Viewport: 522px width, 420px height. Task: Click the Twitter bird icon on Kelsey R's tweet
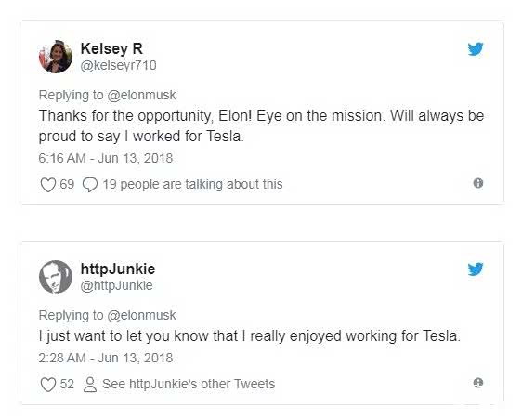[x=476, y=49]
